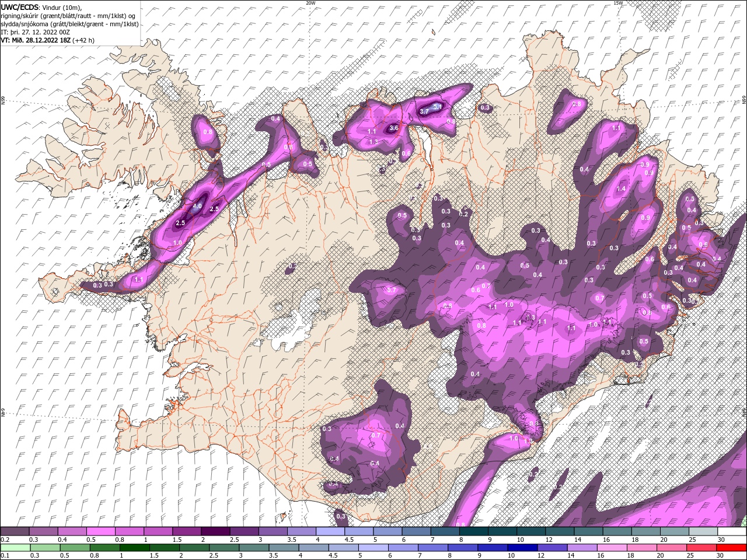Image resolution: width=747 pixels, height=560 pixels.
Task: Click the darkest purple swatch in snow legend
Action: [x=215, y=531]
